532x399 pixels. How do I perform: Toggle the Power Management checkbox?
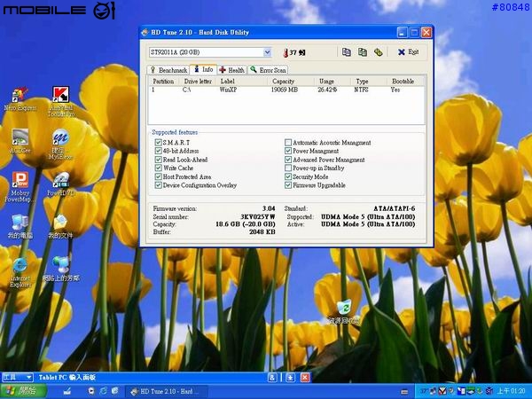(288, 151)
